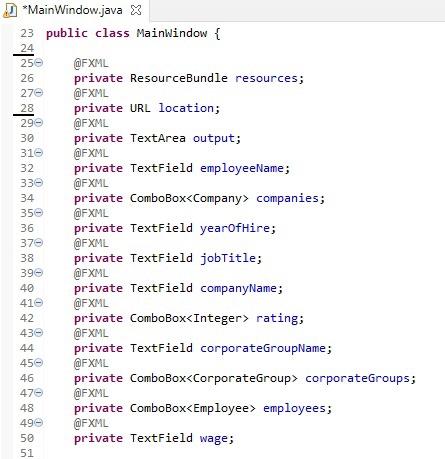445x459 pixels.
Task: Click the type ComboBox<CorporateGroup> on line 46
Action: 214,378
